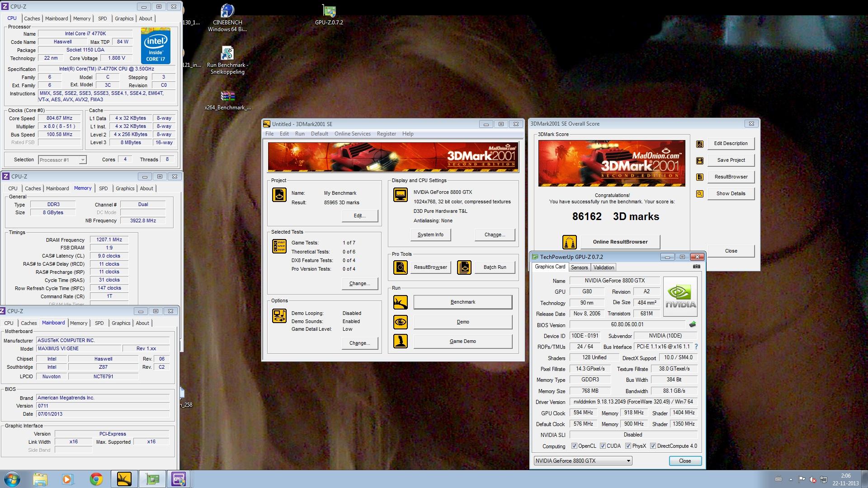The height and width of the screenshot is (488, 868).
Task: Click the Benchmark run icon in 3DMark2001
Action: [400, 302]
